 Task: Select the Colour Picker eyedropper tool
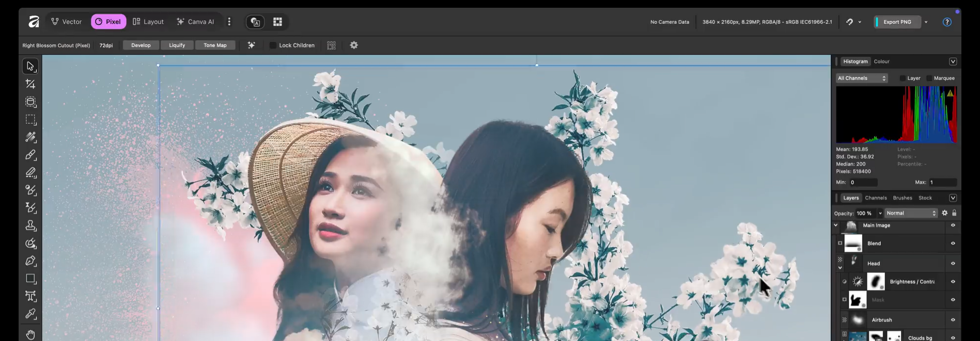(30, 314)
